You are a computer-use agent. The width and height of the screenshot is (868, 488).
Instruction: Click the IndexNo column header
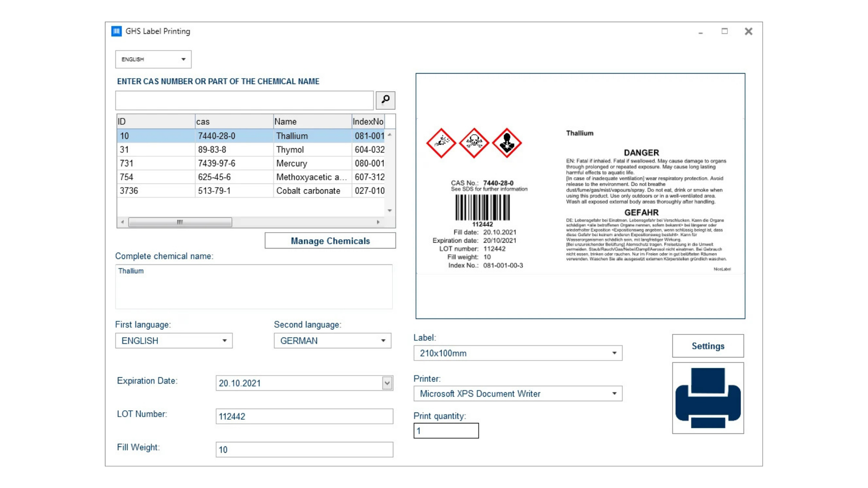(368, 122)
